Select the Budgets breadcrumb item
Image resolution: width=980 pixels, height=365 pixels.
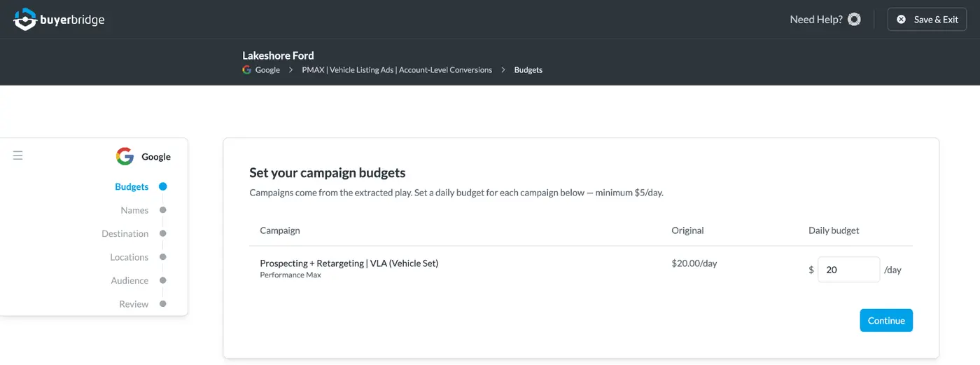(x=528, y=70)
